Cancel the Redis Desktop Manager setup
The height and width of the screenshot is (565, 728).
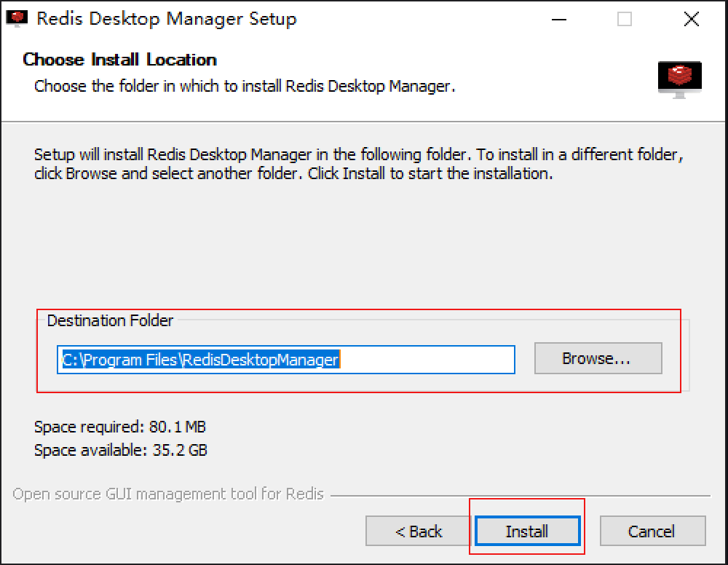[652, 532]
